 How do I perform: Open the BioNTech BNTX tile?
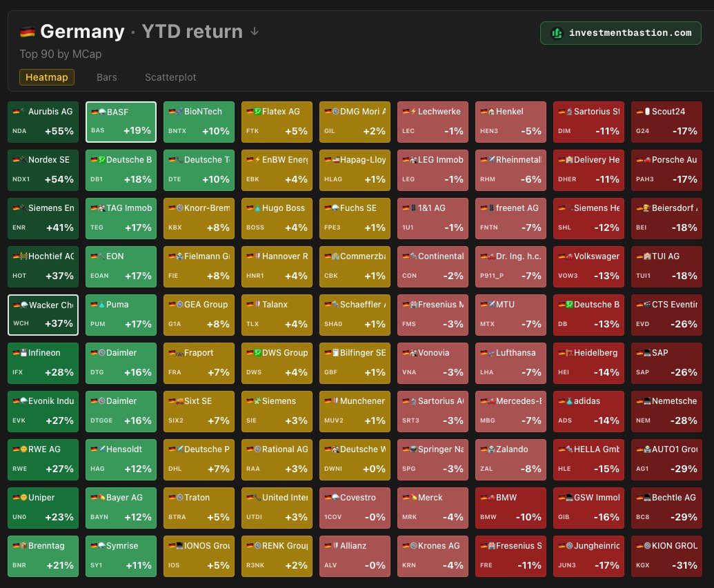[199, 121]
